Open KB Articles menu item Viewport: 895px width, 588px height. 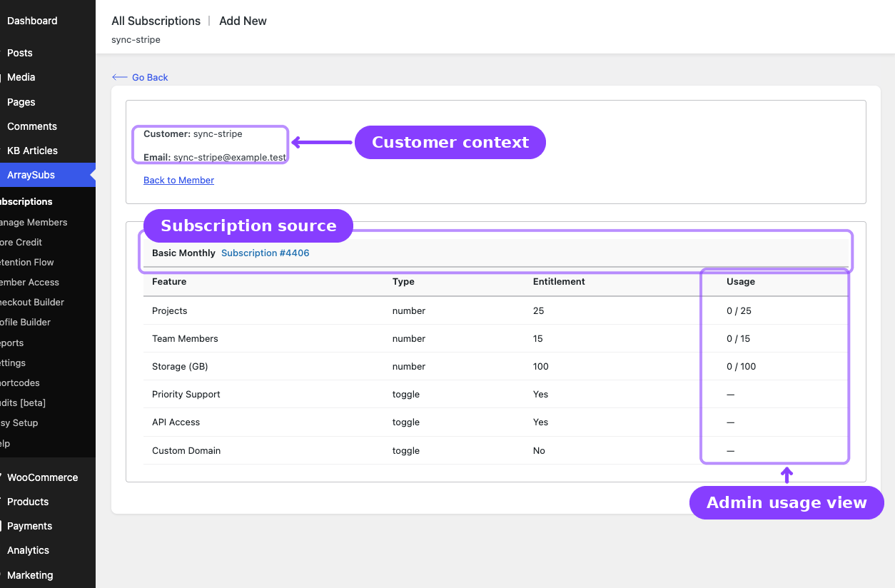[x=32, y=151]
